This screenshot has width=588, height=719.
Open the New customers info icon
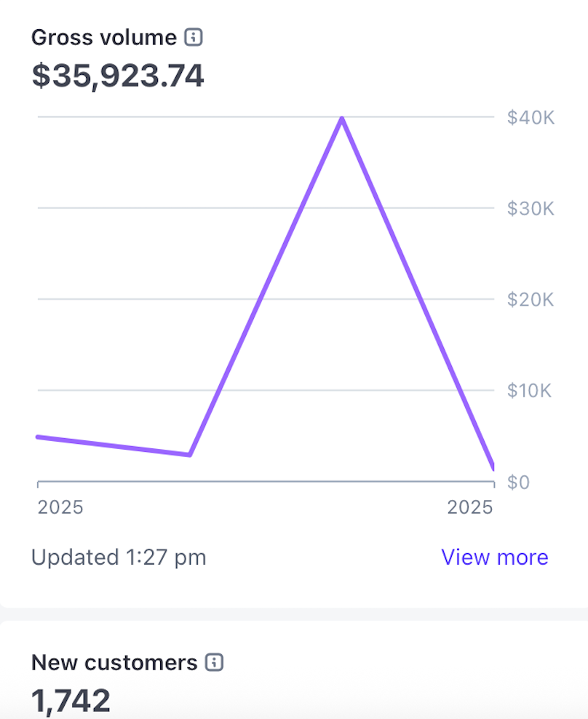click(x=214, y=662)
